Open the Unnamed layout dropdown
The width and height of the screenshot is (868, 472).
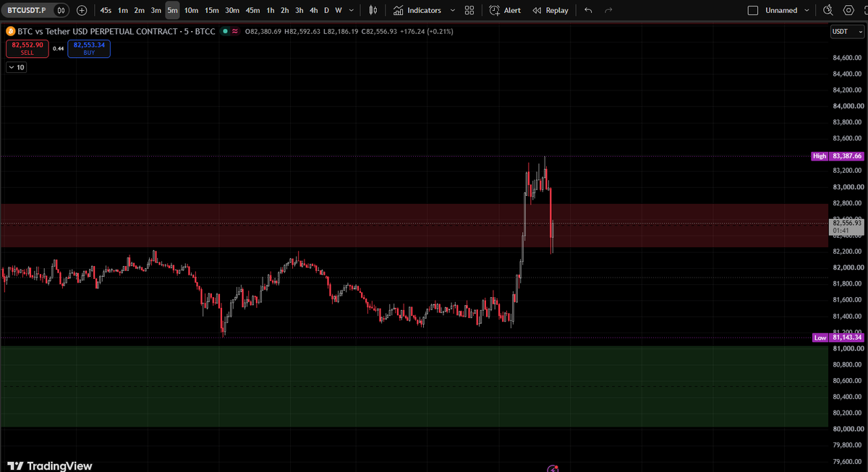(788, 10)
